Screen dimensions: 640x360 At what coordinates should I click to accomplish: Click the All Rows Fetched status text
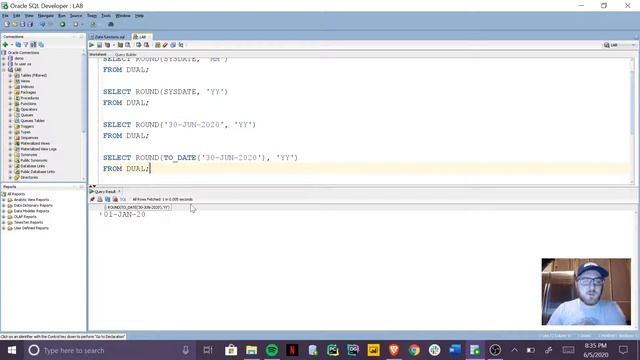[x=162, y=199]
